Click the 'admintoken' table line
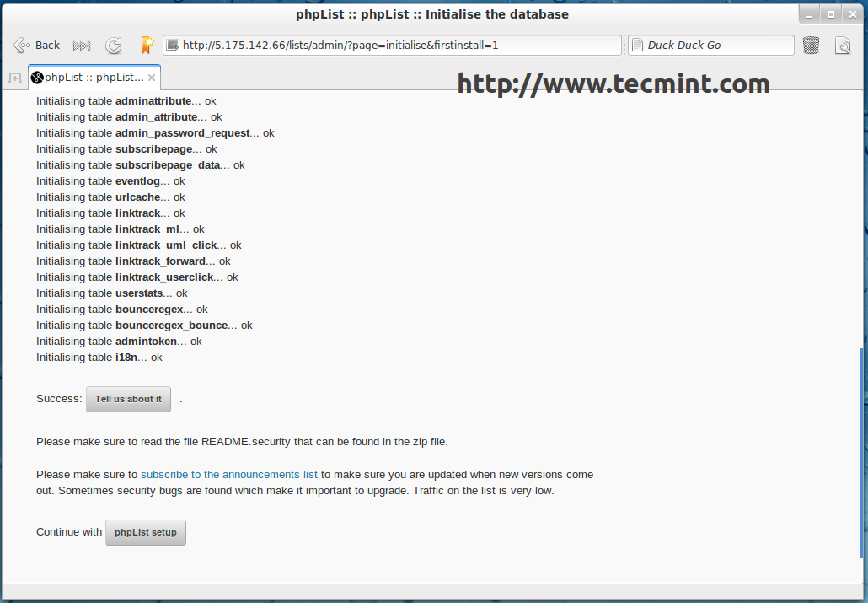The image size is (868, 603). [x=119, y=342]
